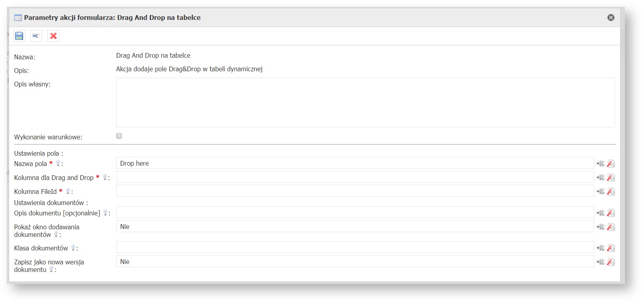This screenshot has width=644, height=303.
Task: Click insert-variable icon for Kolumna FileId
Action: 600,192
